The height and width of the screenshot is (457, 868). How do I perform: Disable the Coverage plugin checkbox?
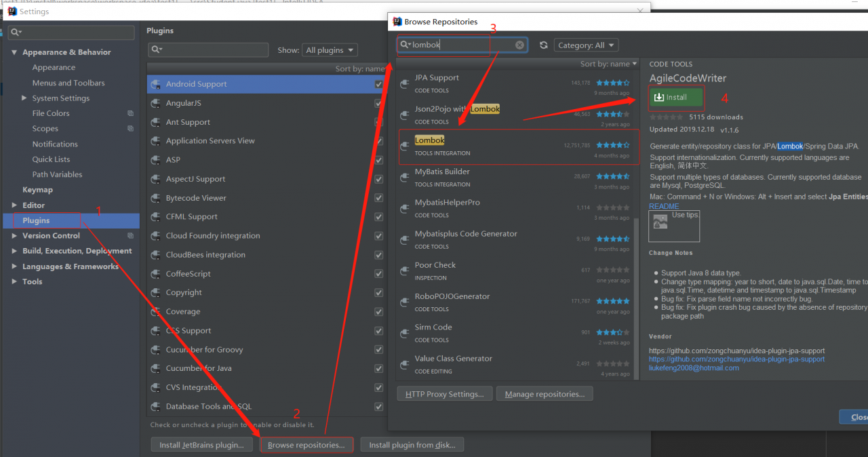(x=378, y=312)
